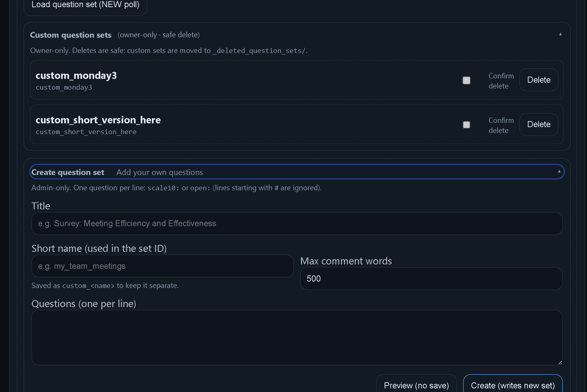
Task: Select the custom_short_version_here set title
Action: 98,120
